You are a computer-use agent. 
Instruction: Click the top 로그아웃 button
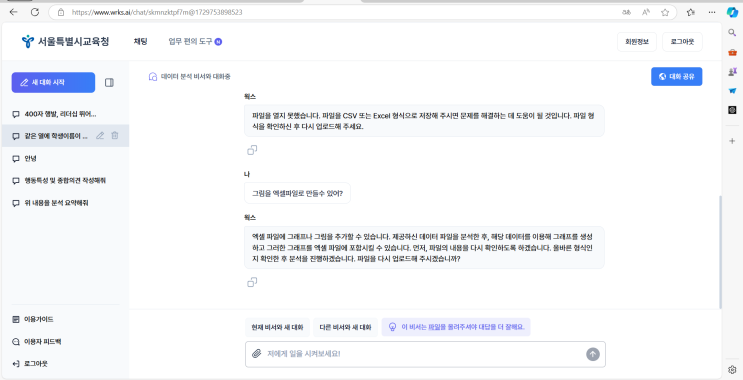(682, 42)
